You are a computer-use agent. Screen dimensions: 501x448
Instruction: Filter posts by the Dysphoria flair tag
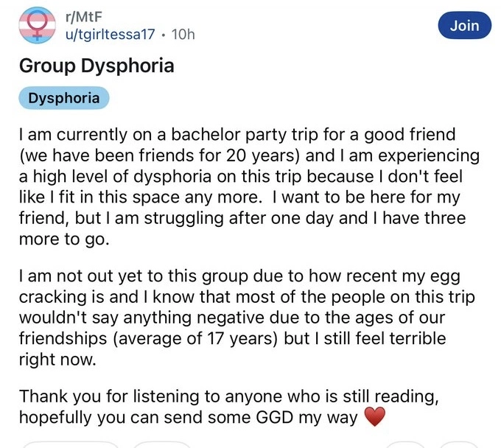point(64,98)
